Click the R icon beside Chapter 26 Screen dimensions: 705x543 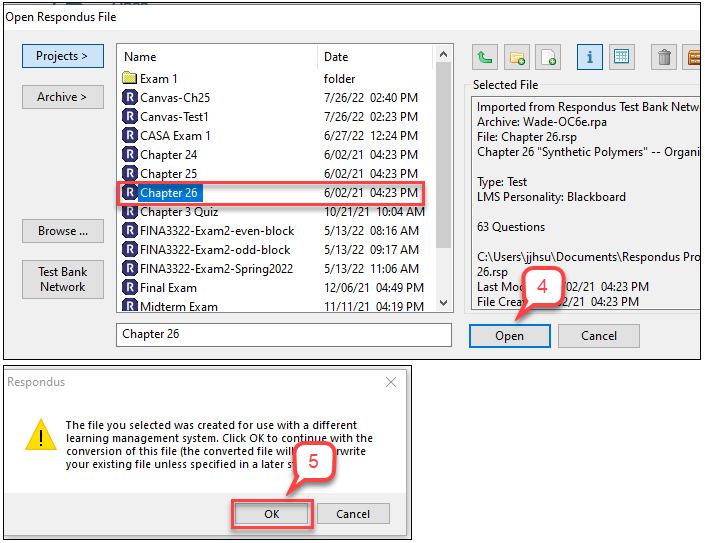click(x=129, y=192)
